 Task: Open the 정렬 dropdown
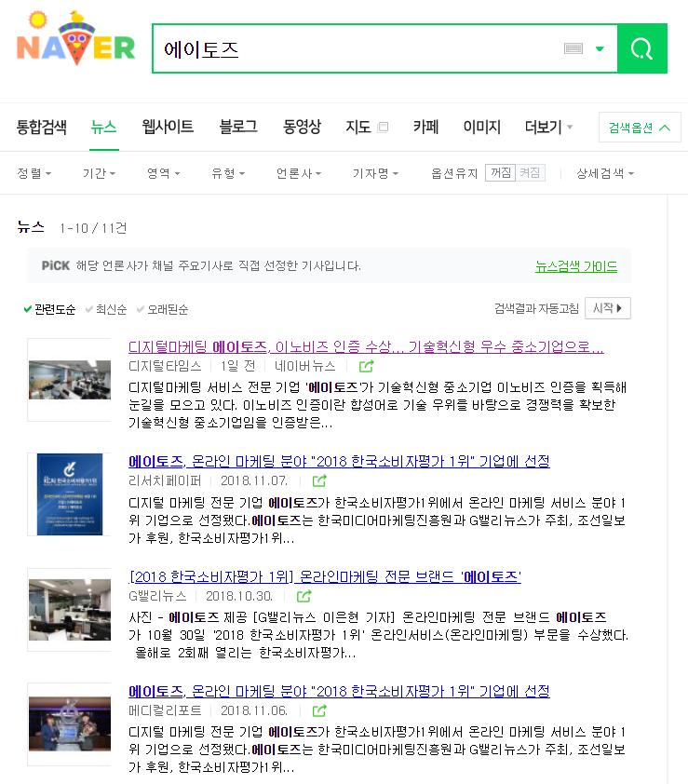34,173
